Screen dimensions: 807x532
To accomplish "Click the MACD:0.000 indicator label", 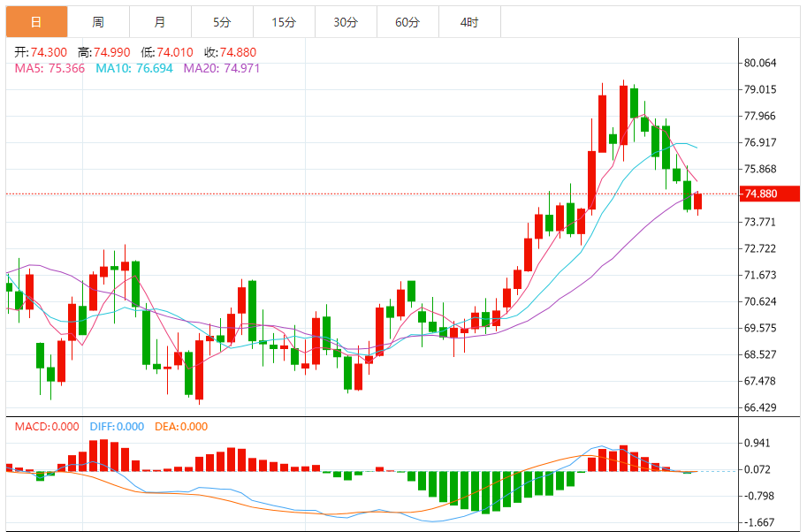I will click(47, 427).
